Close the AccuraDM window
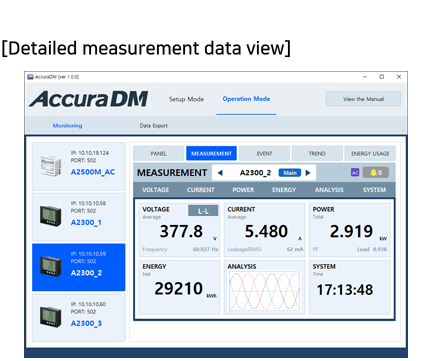Image resolution: width=433 pixels, height=361 pixels. tap(399, 77)
